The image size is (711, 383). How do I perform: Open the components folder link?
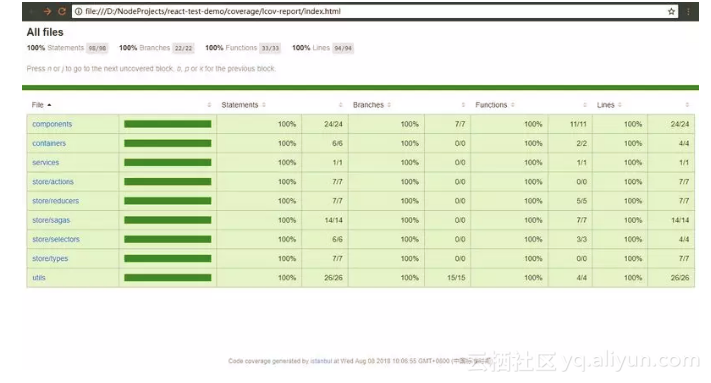tap(52, 124)
